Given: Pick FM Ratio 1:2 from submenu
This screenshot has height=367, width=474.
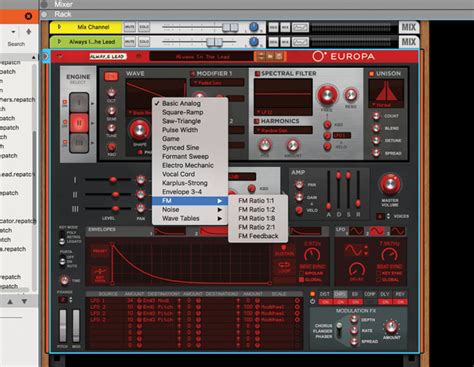Looking at the screenshot, I should [258, 209].
